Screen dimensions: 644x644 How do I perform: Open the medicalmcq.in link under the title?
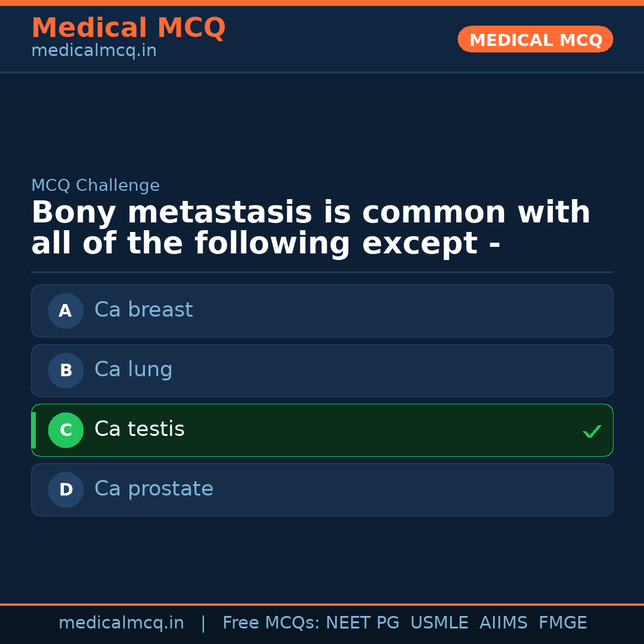(94, 51)
